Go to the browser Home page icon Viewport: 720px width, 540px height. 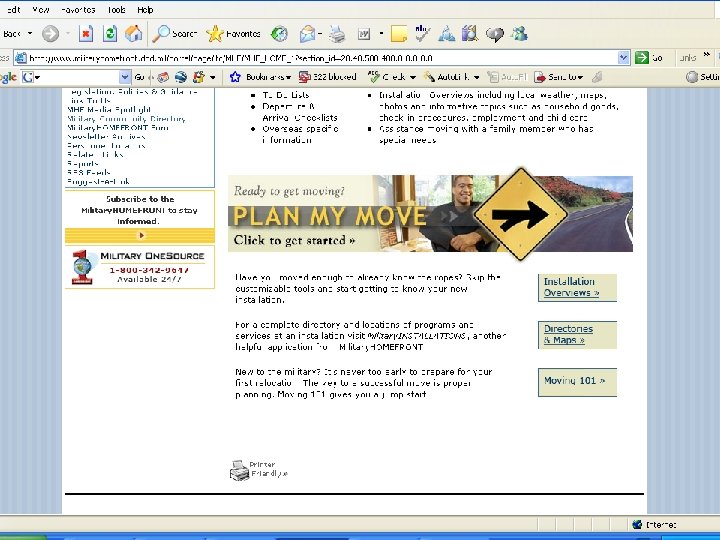pos(133,34)
